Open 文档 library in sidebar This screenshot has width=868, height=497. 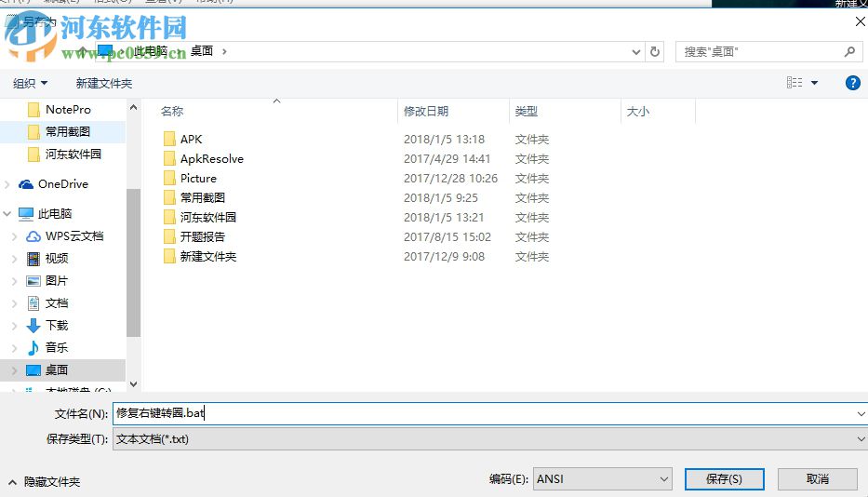57,303
